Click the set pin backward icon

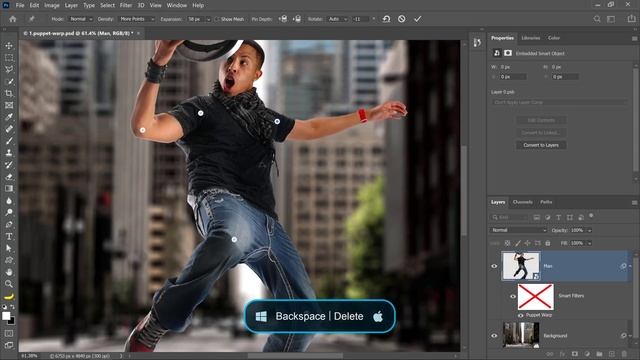click(298, 19)
